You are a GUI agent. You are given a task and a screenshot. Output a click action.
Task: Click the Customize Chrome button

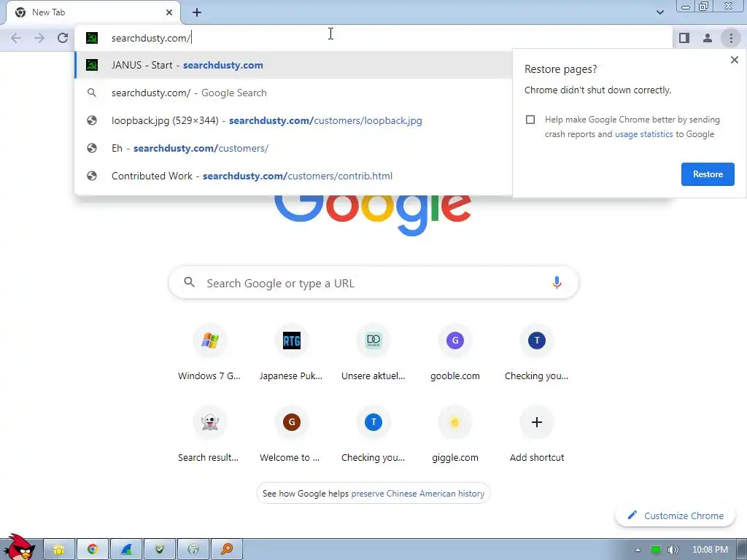click(x=675, y=516)
